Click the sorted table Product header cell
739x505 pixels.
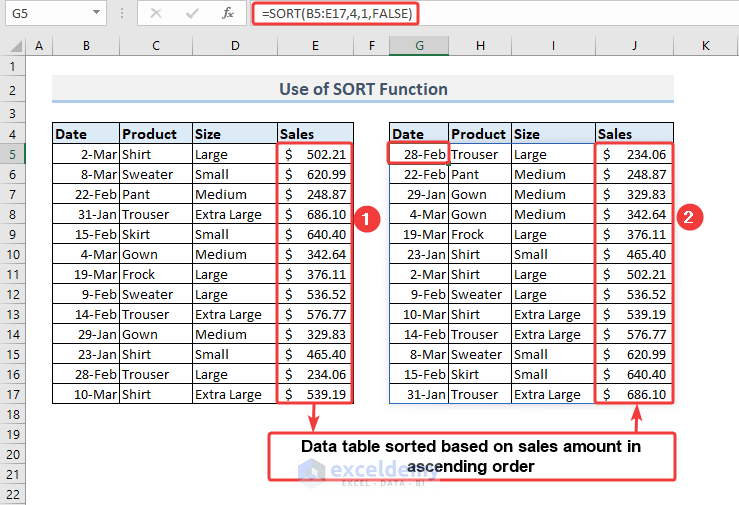(x=479, y=134)
